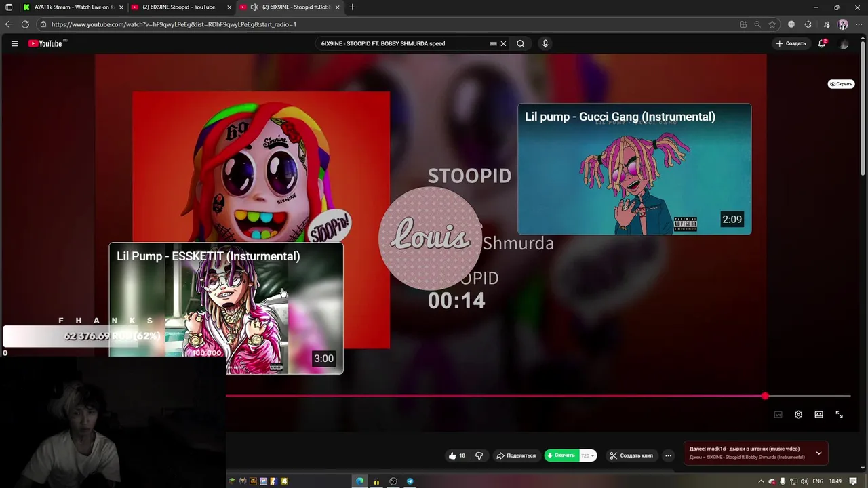Switch the ENG input language indicator

tap(818, 481)
